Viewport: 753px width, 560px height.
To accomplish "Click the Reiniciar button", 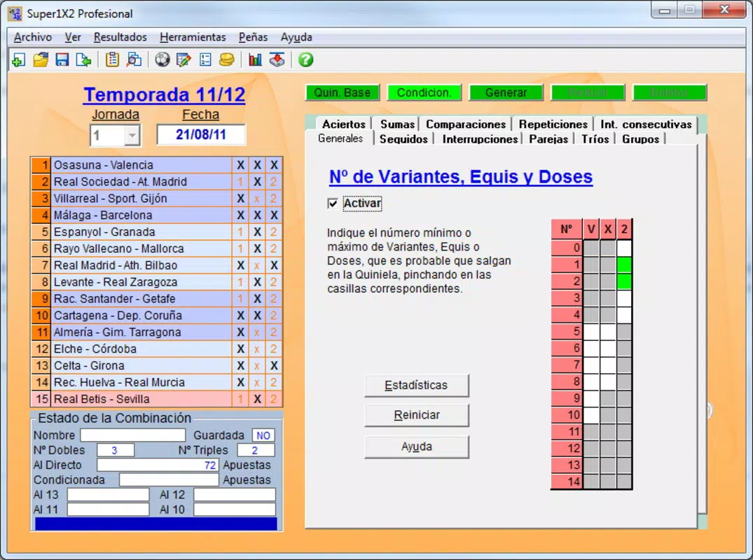I will pyautogui.click(x=416, y=415).
